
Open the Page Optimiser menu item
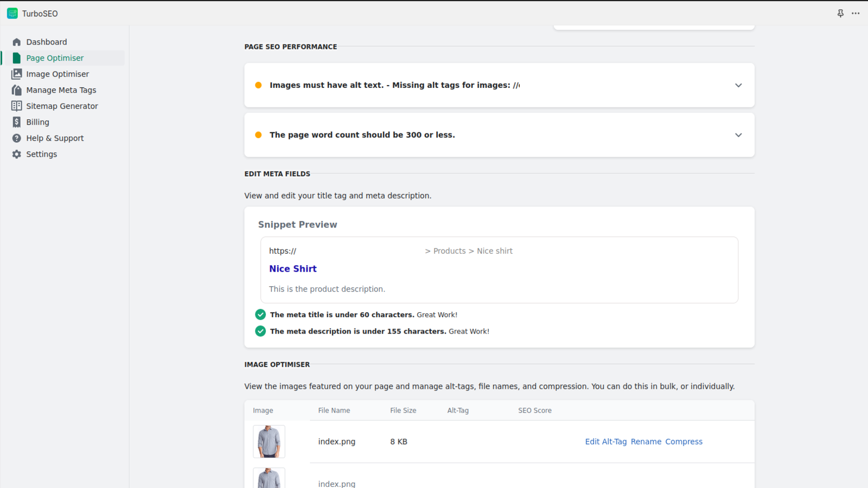[55, 58]
